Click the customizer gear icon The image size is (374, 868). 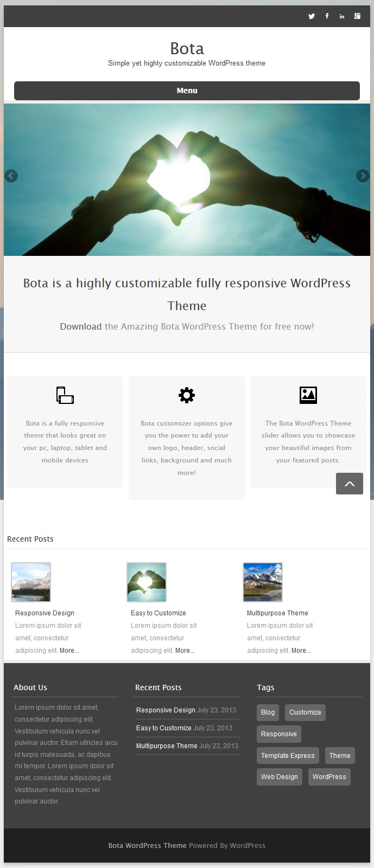(187, 395)
